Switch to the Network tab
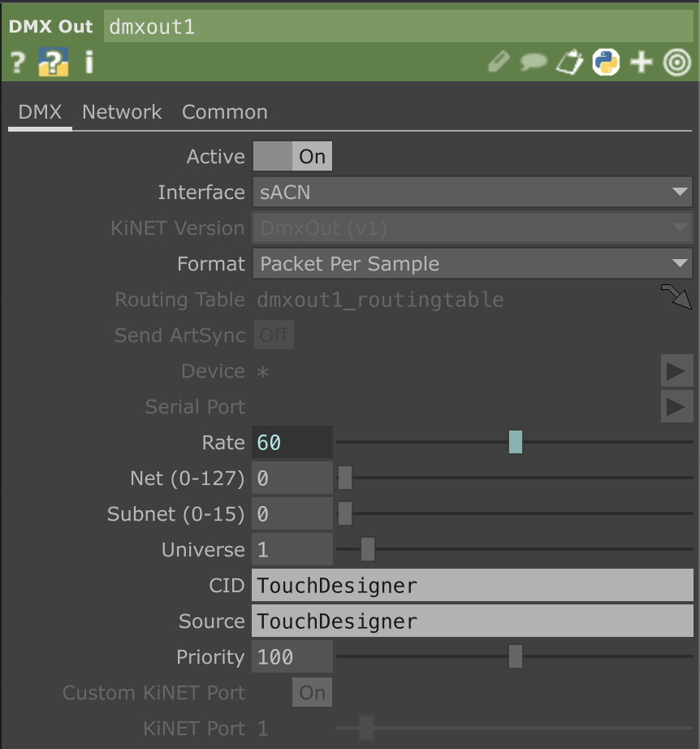Image resolution: width=700 pixels, height=749 pixels. [122, 112]
